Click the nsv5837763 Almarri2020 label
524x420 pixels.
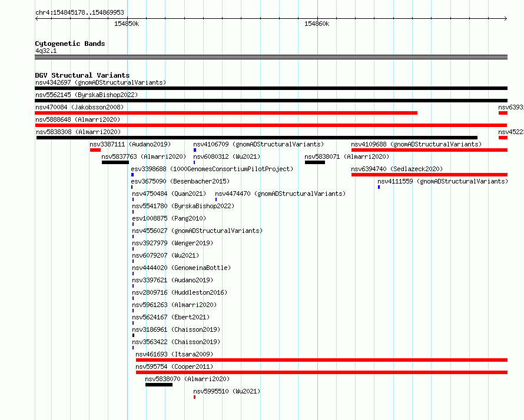(x=144, y=156)
